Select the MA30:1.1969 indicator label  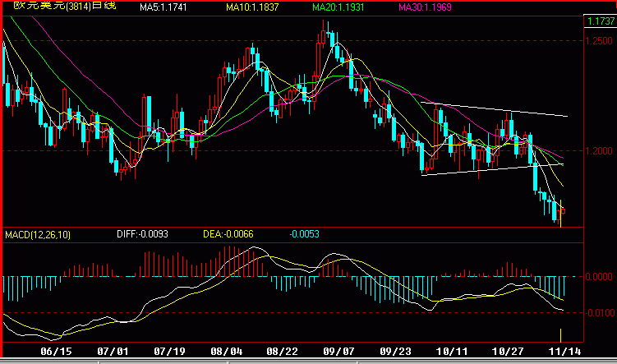coord(425,7)
